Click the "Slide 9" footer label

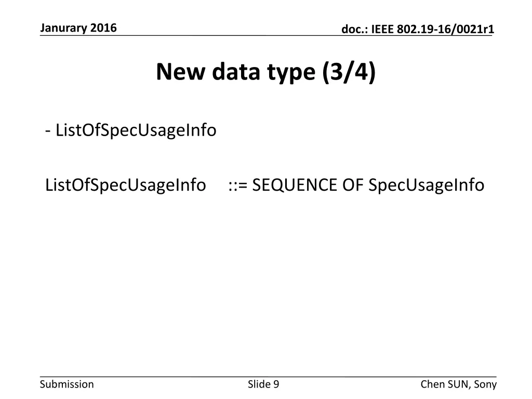point(263,384)
